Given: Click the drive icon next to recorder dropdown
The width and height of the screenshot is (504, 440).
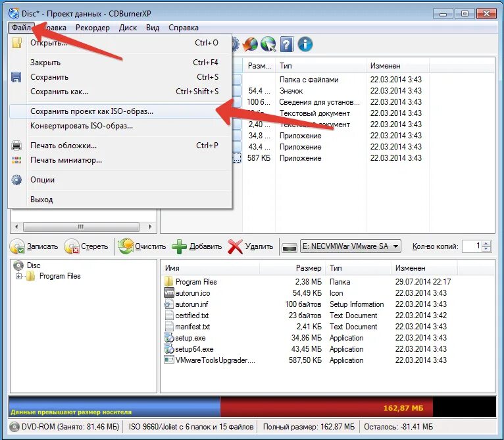Looking at the screenshot, I should [289, 247].
